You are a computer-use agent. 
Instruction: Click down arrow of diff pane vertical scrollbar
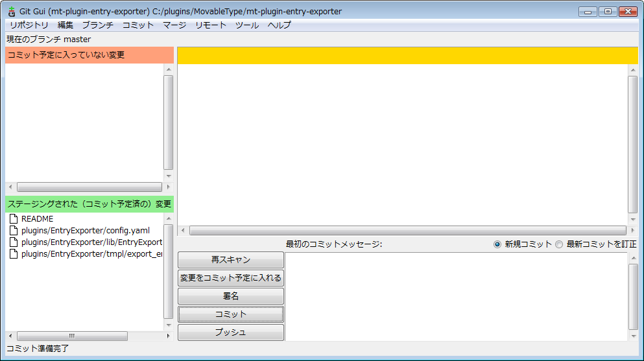pos(633,220)
